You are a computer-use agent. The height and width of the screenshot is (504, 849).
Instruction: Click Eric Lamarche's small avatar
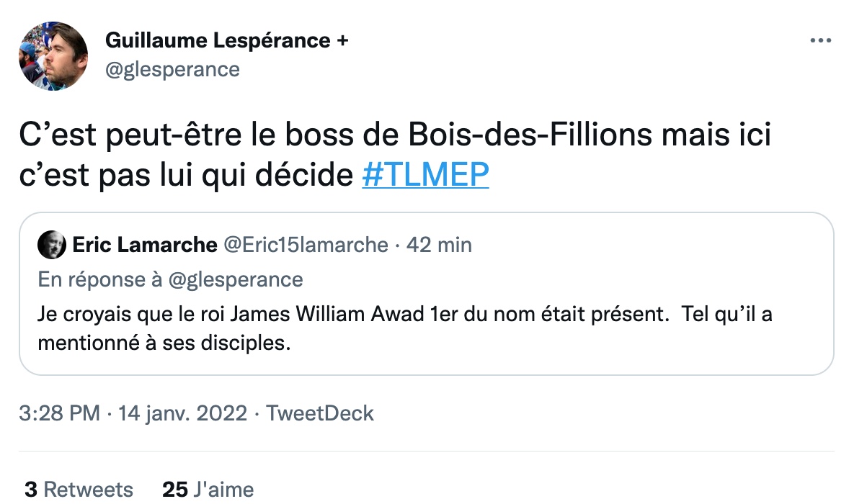pyautogui.click(x=51, y=246)
